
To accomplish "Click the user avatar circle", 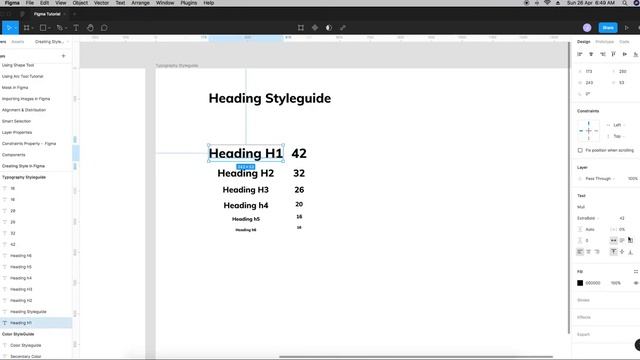I will (587, 28).
